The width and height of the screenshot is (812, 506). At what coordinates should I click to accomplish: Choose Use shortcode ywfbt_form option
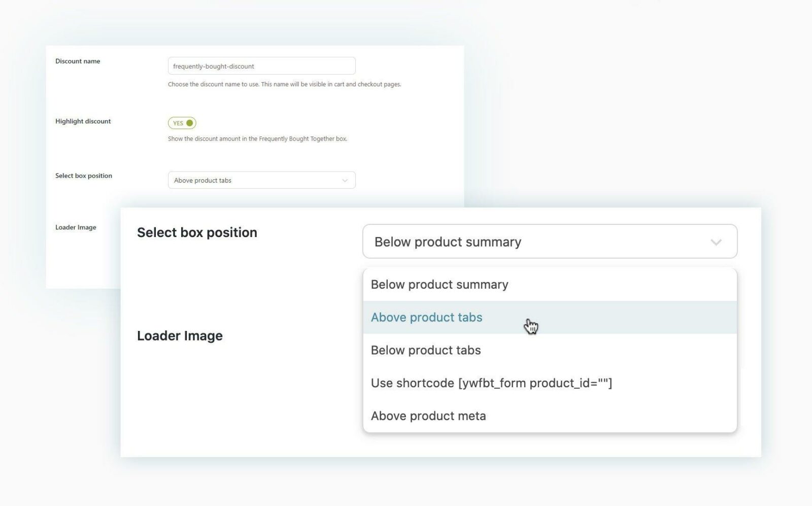(x=550, y=383)
